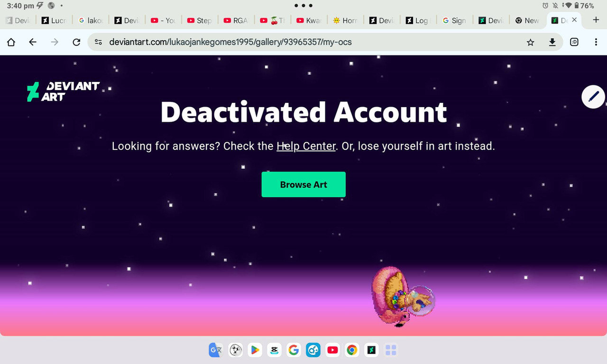Switch to the 'Lucr' tab
The width and height of the screenshot is (607, 364).
point(55,20)
